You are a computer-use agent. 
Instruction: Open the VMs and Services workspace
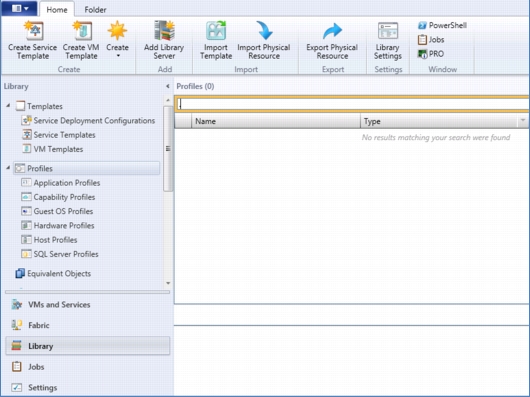pos(87,305)
